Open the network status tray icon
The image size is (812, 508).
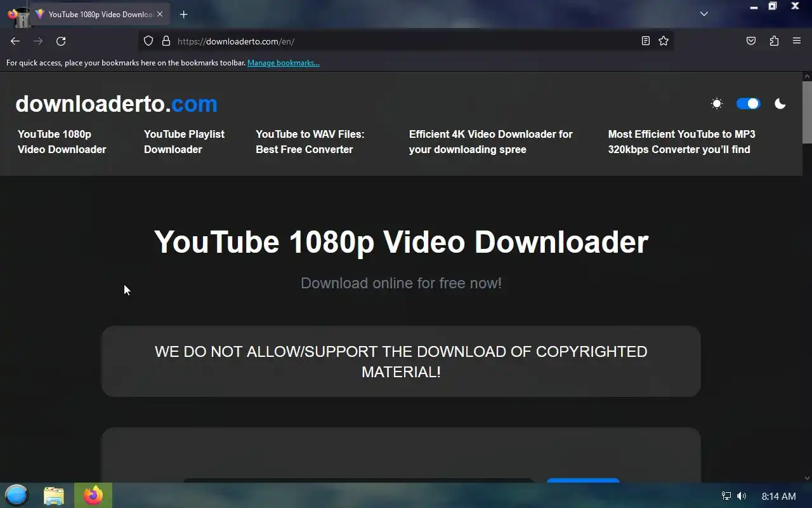coord(726,496)
